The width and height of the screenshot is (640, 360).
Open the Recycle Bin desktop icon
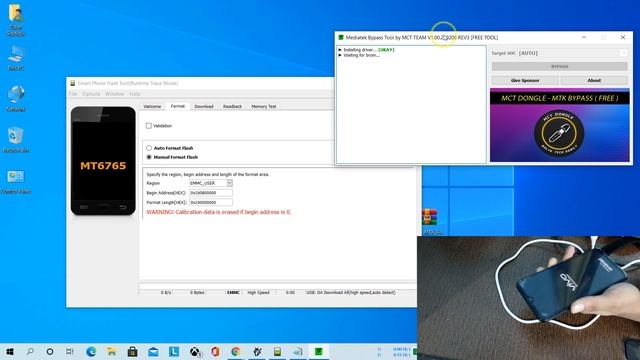coord(16,140)
